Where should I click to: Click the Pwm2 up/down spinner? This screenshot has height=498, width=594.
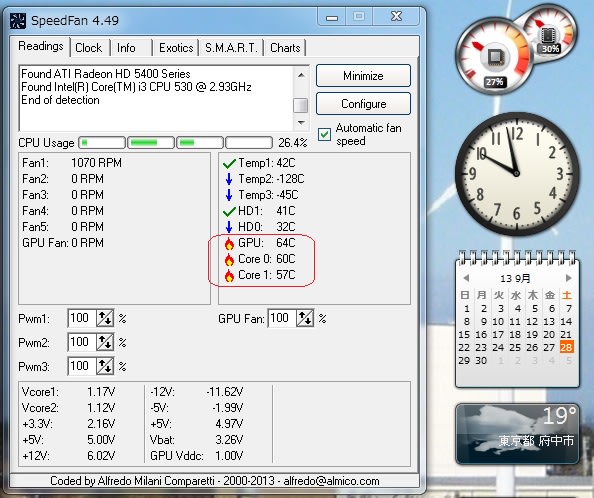[x=105, y=342]
